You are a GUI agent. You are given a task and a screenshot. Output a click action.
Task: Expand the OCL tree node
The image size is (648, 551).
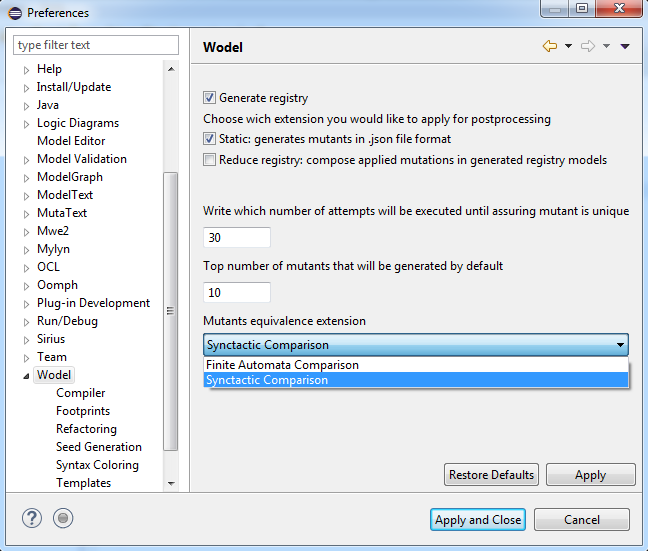[x=26, y=268]
